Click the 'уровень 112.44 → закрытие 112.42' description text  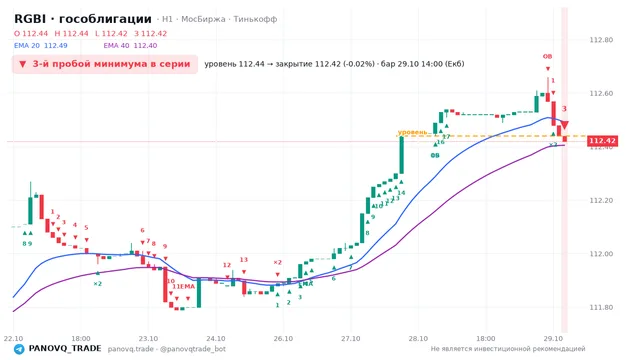click(x=289, y=64)
